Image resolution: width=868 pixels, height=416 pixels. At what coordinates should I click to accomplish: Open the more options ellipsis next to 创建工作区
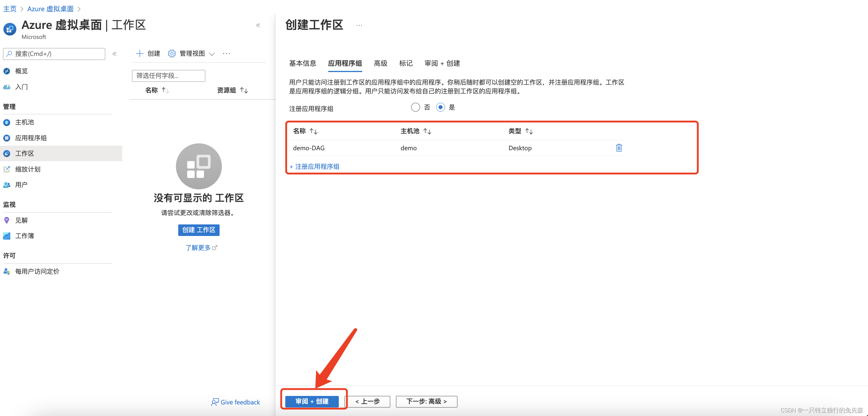(x=359, y=25)
